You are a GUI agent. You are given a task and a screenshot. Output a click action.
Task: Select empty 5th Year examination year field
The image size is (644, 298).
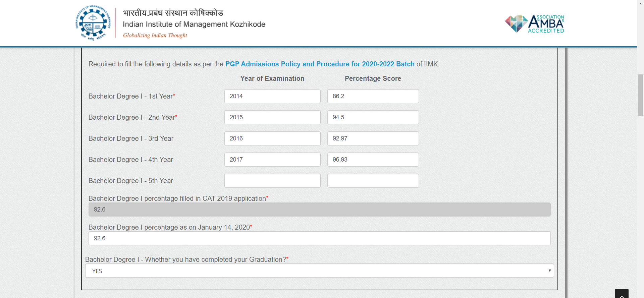tap(272, 181)
